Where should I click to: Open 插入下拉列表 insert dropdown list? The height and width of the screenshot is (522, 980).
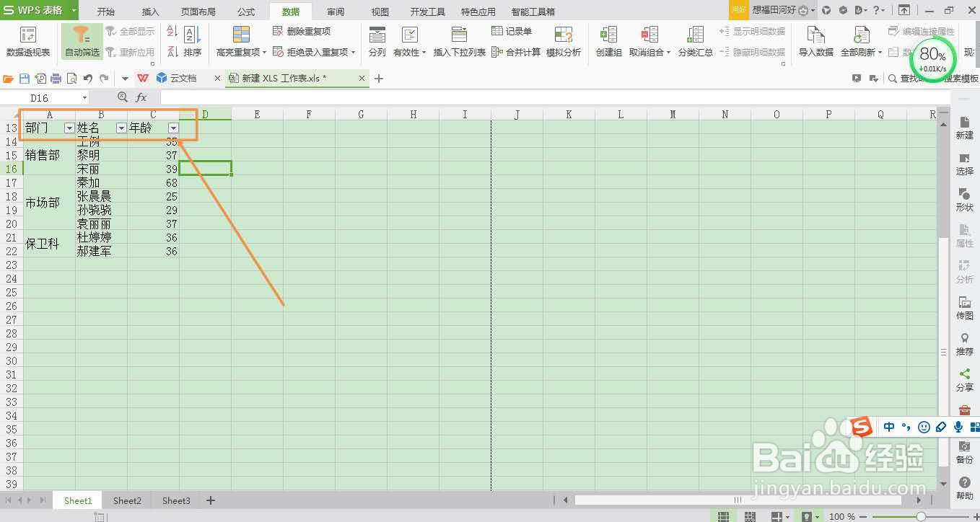pyautogui.click(x=460, y=42)
